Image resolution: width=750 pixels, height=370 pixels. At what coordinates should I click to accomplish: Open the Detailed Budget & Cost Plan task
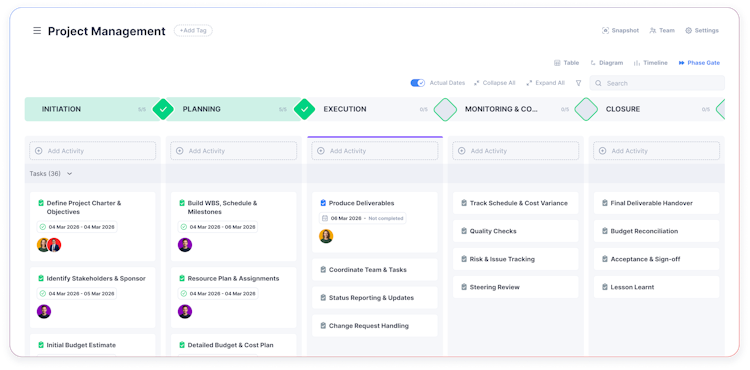tap(231, 345)
